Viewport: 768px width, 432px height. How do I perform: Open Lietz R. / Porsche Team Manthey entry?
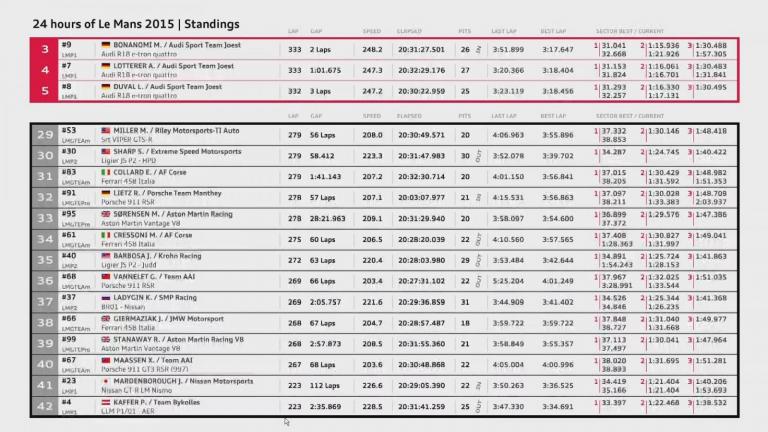pyautogui.click(x=172, y=192)
